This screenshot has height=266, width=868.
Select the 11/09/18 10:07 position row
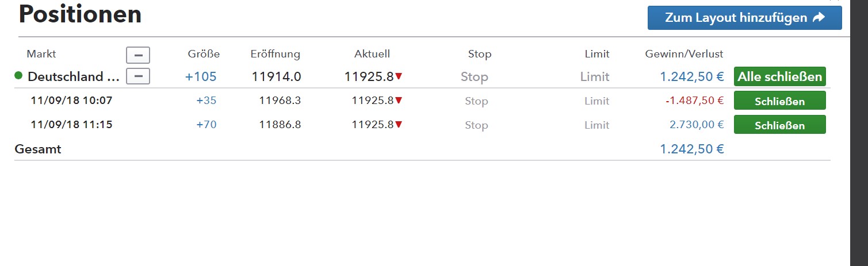point(71,101)
